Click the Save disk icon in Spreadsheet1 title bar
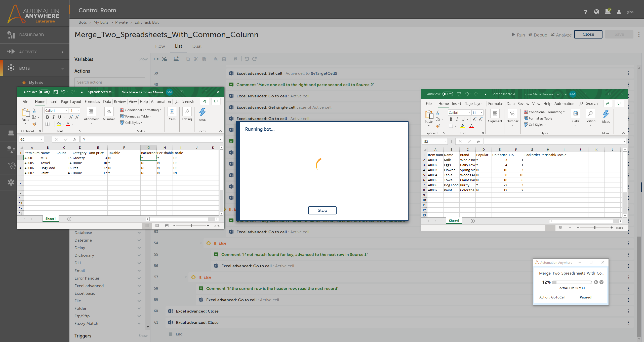Image resolution: width=644 pixels, height=342 pixels. [56, 92]
